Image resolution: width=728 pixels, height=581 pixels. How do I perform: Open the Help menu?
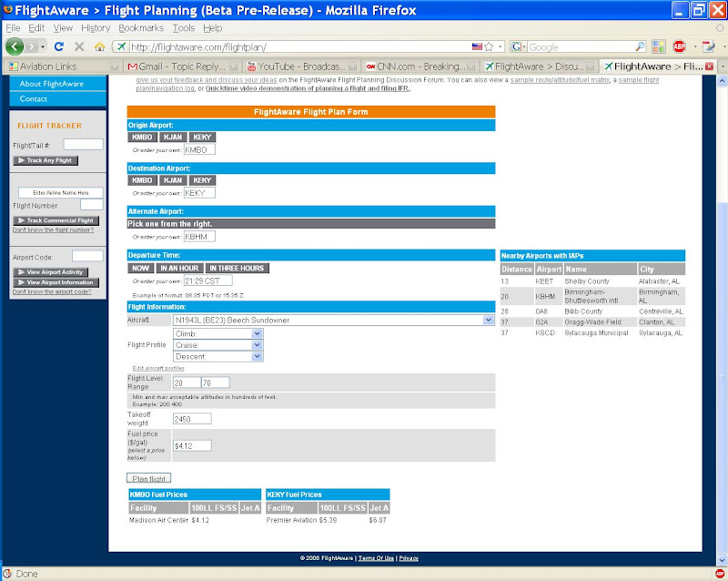213,28
